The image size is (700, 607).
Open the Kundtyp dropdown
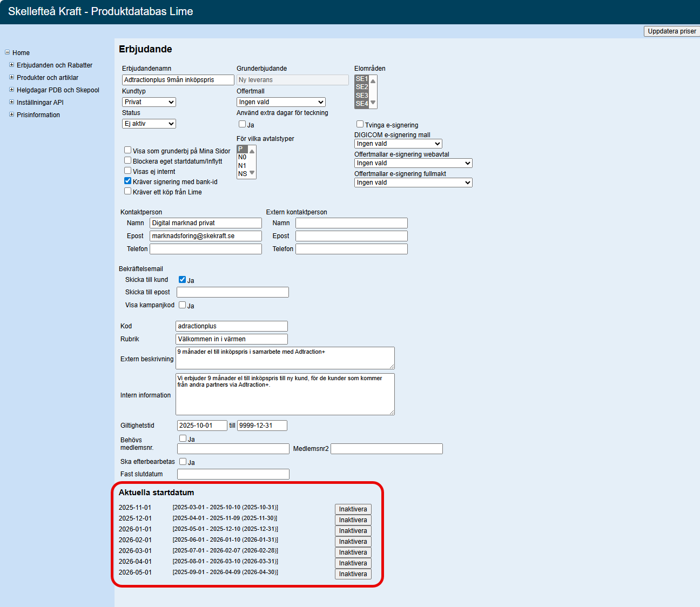pyautogui.click(x=149, y=102)
